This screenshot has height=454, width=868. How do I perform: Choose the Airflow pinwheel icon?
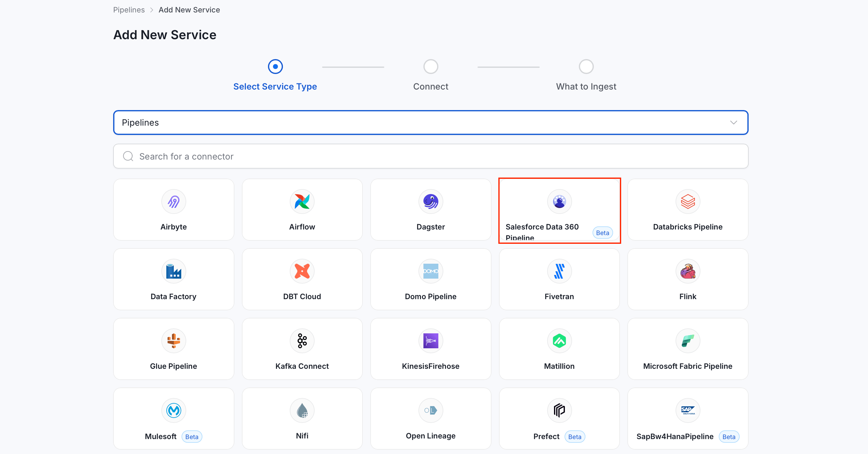coord(302,202)
